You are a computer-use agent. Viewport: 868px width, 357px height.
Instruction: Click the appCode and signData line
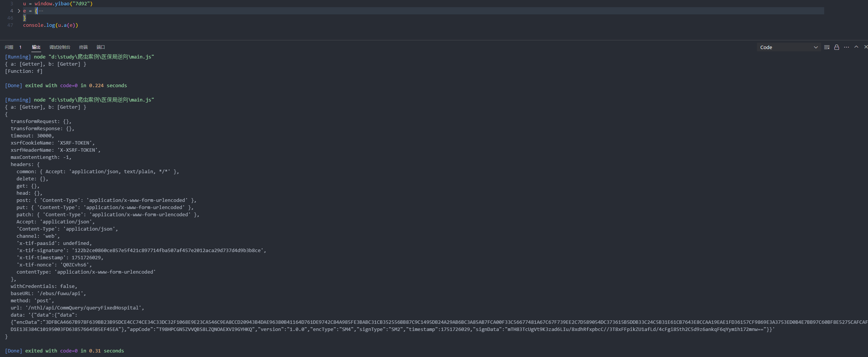pyautogui.click(x=393, y=329)
